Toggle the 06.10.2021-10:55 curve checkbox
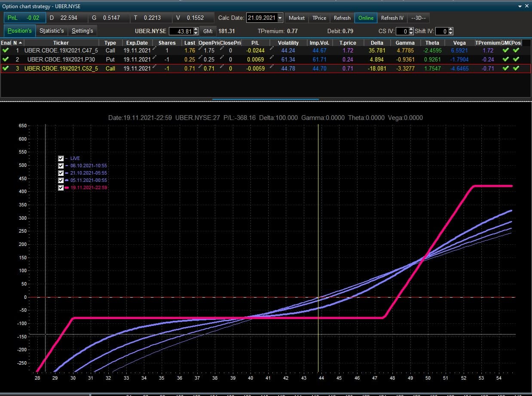The width and height of the screenshot is (532, 396). [x=61, y=166]
